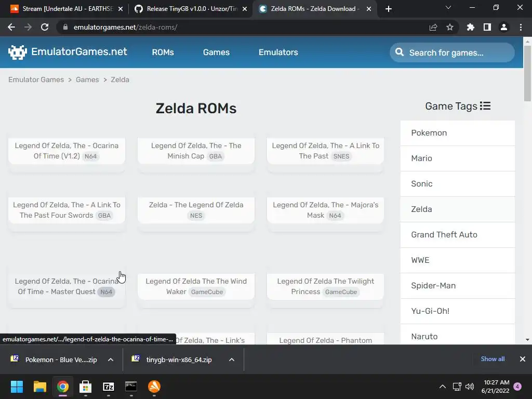532x399 pixels.
Task: Select the Sonic game tag
Action: point(457,184)
